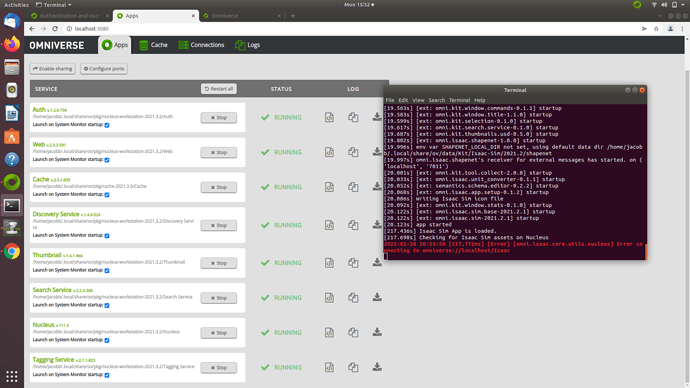690x388 pixels.
Task: Go back in browser history
Action: pos(32,29)
